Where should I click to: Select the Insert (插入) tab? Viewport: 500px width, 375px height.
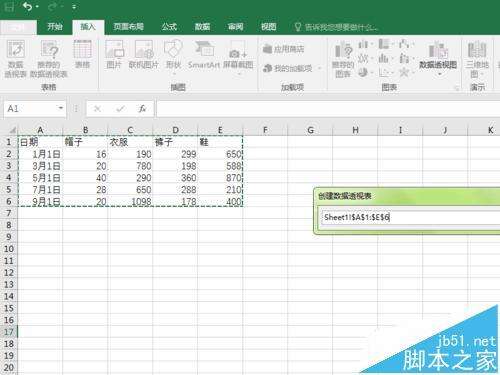coord(88,27)
